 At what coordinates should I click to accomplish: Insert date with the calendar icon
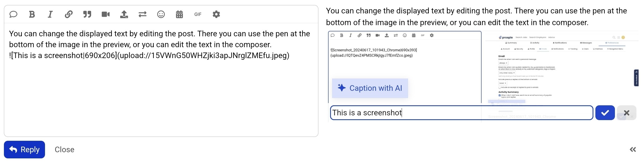tap(179, 14)
